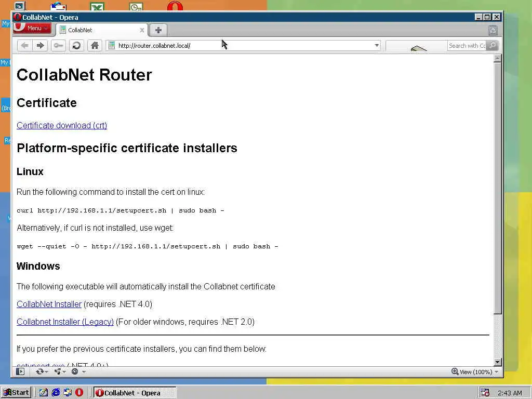Open the password wand key button
Image resolution: width=532 pixels, height=399 pixels.
pyautogui.click(x=58, y=46)
